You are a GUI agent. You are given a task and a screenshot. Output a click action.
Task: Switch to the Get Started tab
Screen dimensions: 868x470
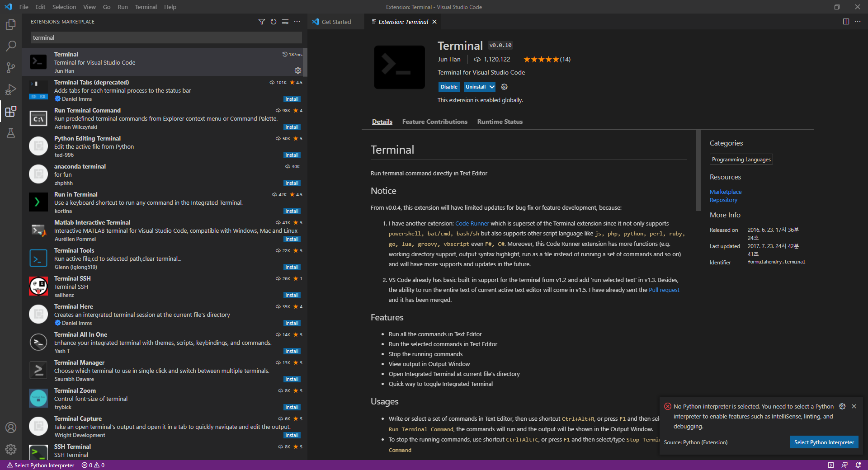point(336,22)
